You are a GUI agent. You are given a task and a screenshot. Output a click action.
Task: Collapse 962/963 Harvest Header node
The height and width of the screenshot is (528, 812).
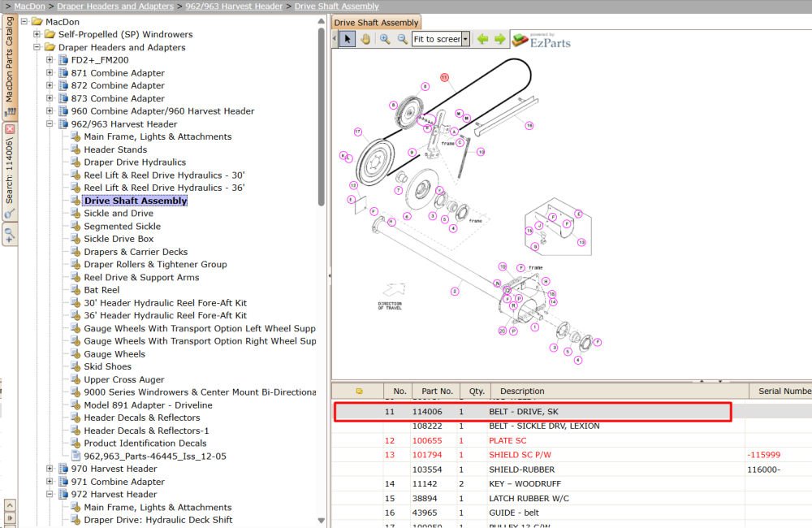tap(50, 123)
